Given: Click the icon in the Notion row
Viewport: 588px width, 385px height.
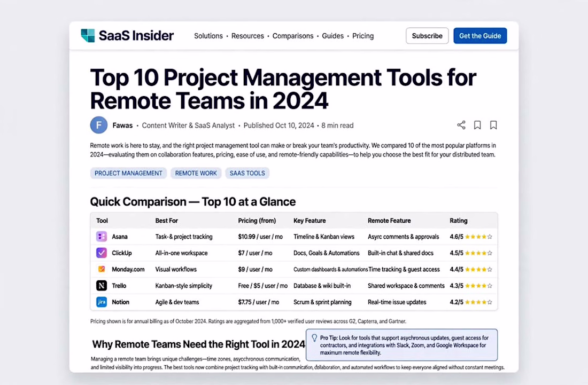Looking at the screenshot, I should pos(101,302).
